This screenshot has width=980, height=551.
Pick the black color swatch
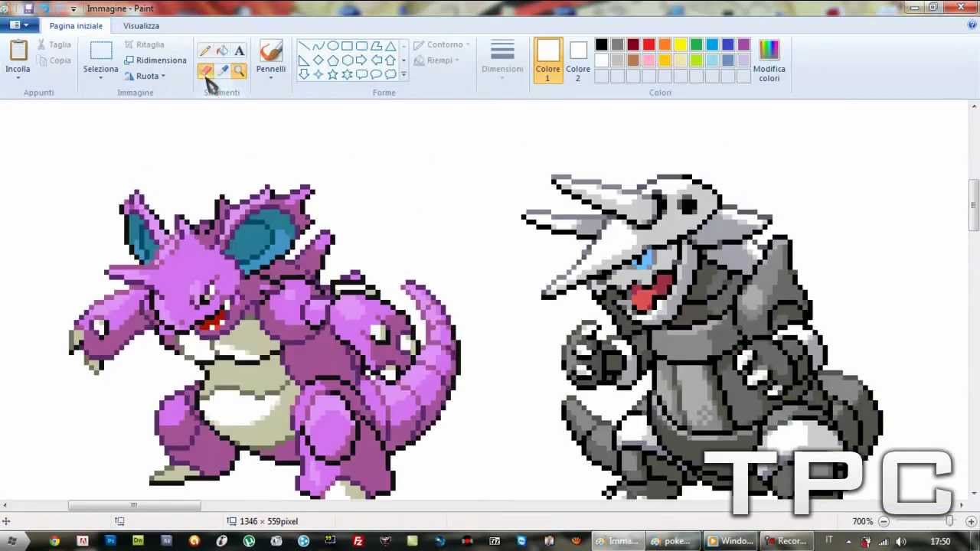602,44
